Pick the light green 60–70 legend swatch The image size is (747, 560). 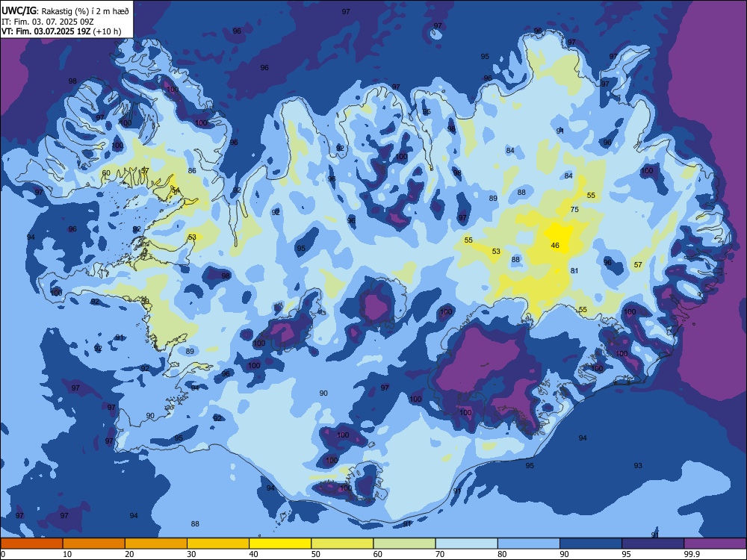tap(404, 544)
